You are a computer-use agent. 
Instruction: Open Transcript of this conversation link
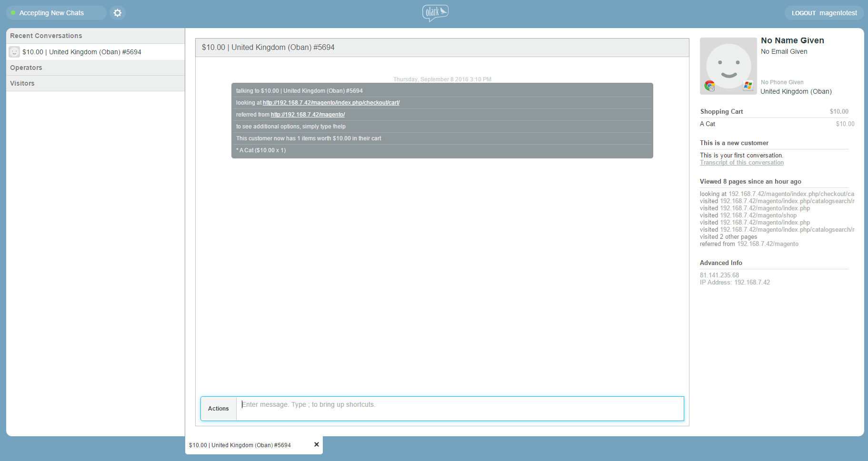741,163
